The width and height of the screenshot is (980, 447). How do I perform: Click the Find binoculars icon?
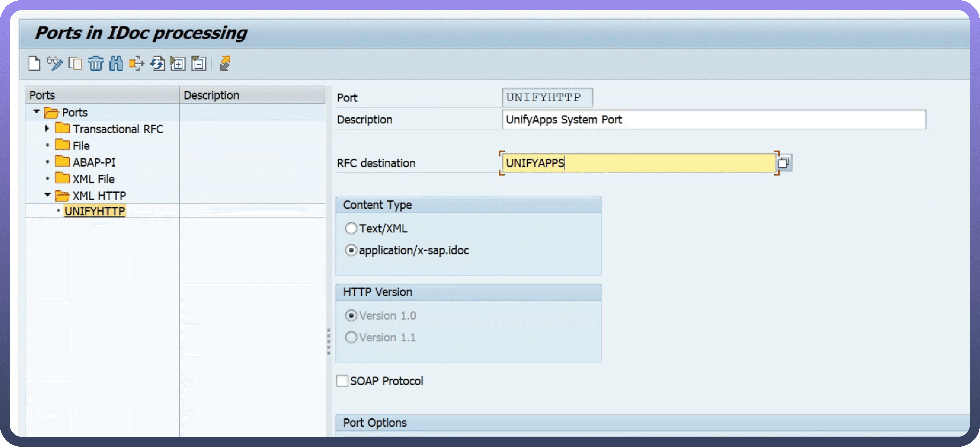point(116,63)
